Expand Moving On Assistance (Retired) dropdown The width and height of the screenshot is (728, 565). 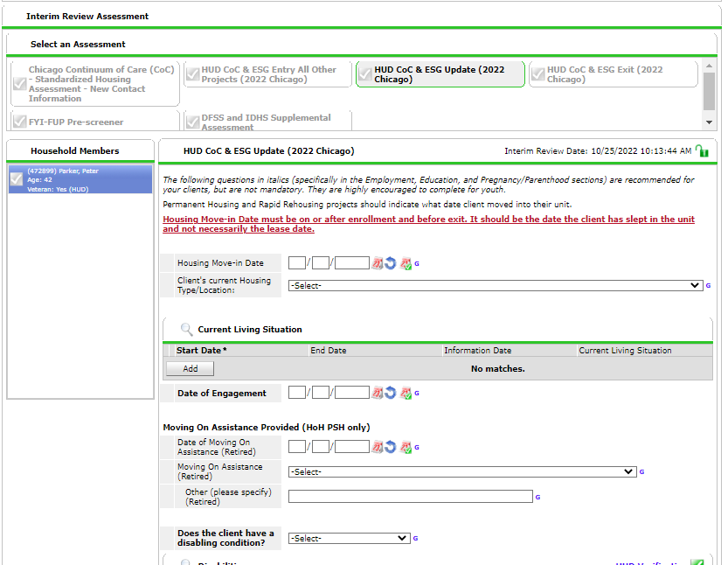[462, 472]
